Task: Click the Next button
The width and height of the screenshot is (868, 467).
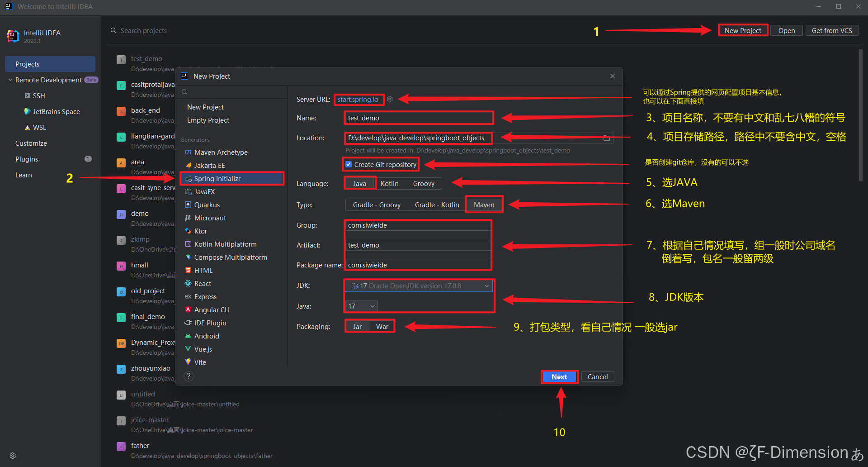Action: (x=559, y=376)
